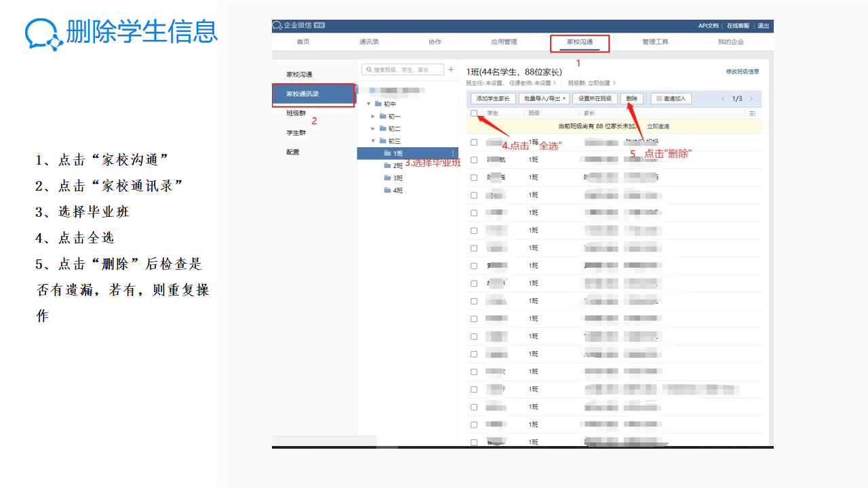Check the second student row checkbox
The height and width of the screenshot is (488, 868).
tap(474, 160)
